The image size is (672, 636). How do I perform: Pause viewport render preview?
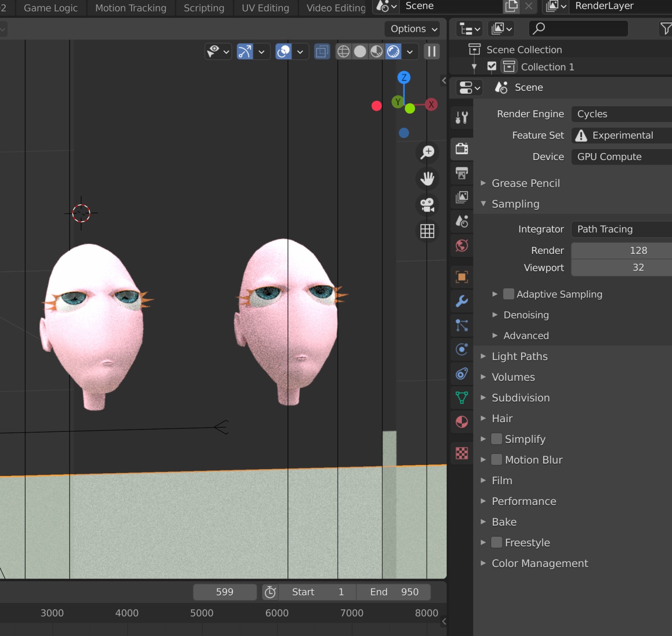431,52
